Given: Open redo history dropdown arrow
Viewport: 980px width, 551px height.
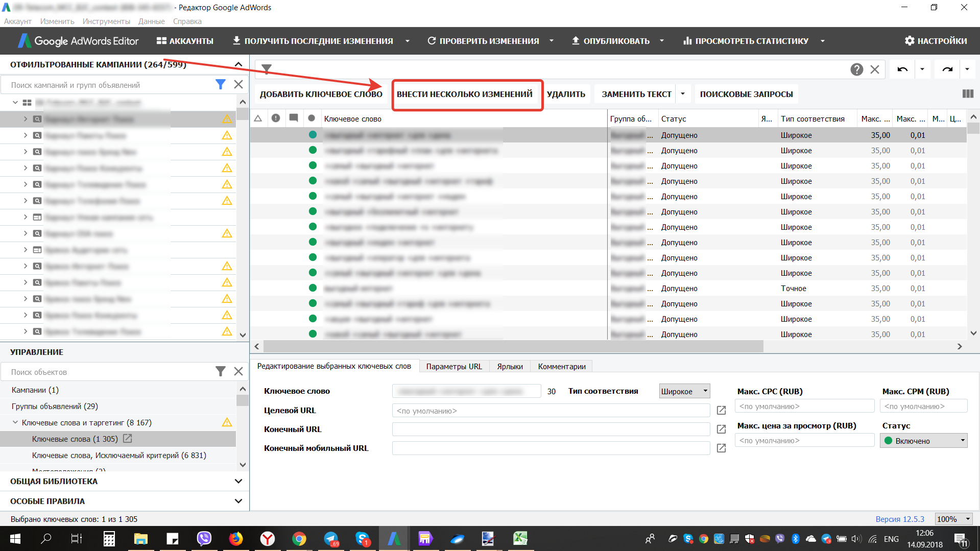Looking at the screenshot, I should [967, 69].
